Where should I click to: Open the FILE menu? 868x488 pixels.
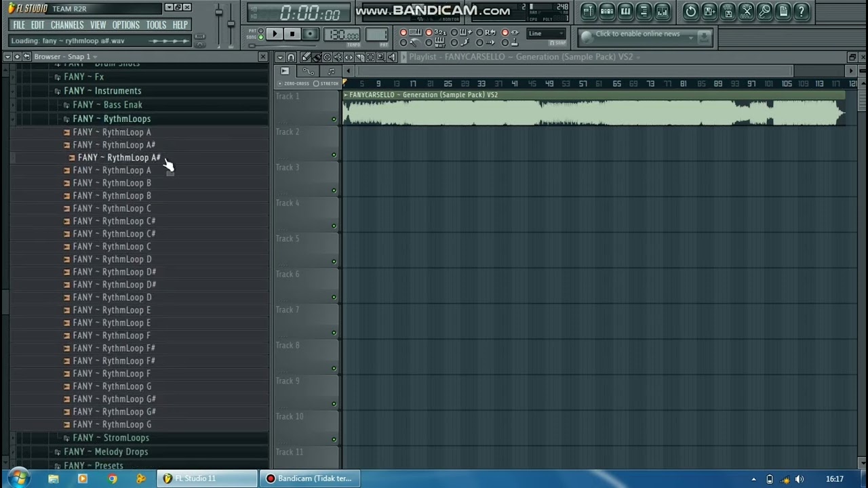coord(19,25)
